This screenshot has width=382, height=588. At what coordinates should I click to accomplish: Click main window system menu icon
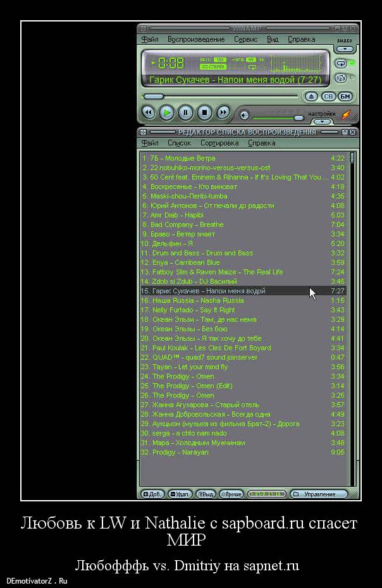tap(143, 28)
